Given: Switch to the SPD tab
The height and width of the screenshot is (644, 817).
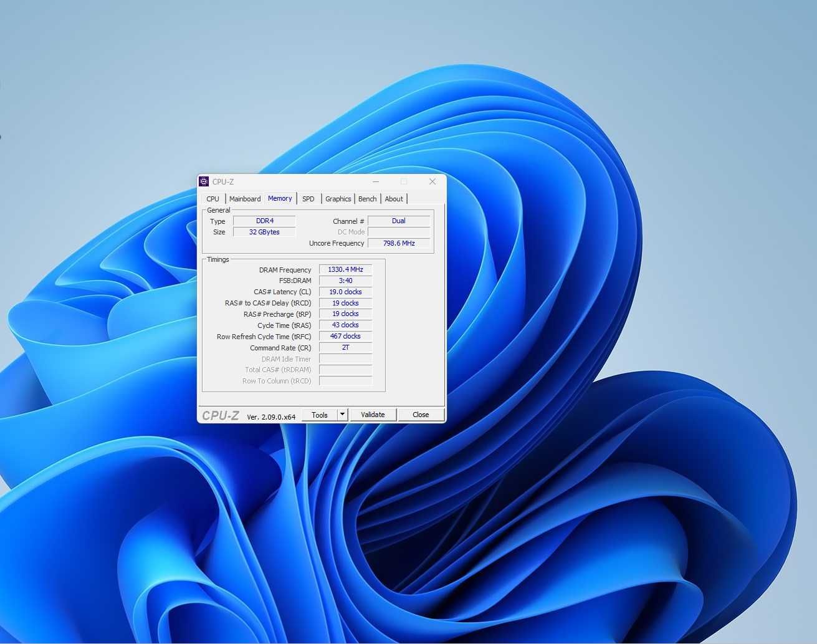Looking at the screenshot, I should [308, 199].
